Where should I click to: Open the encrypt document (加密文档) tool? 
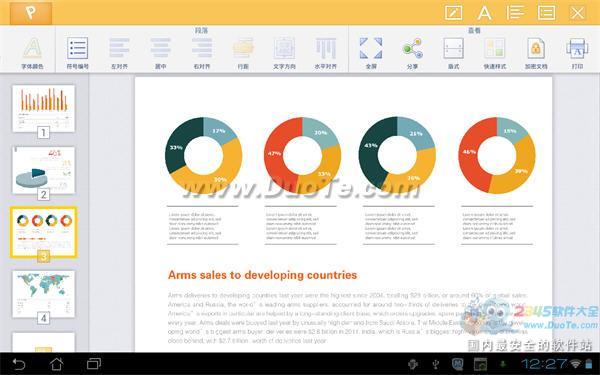(536, 53)
